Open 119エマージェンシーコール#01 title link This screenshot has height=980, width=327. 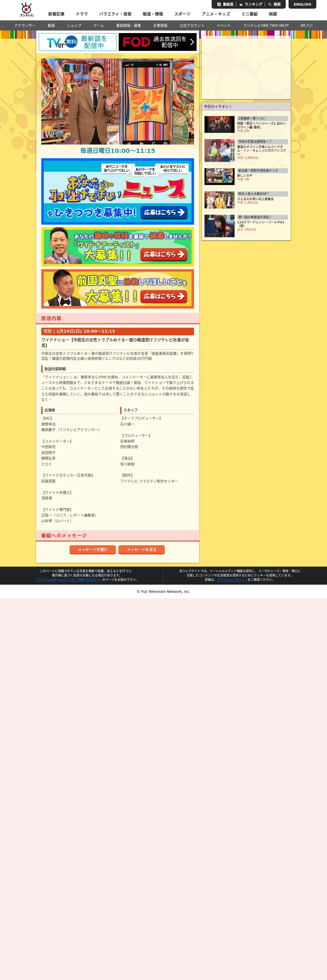tap(261, 224)
